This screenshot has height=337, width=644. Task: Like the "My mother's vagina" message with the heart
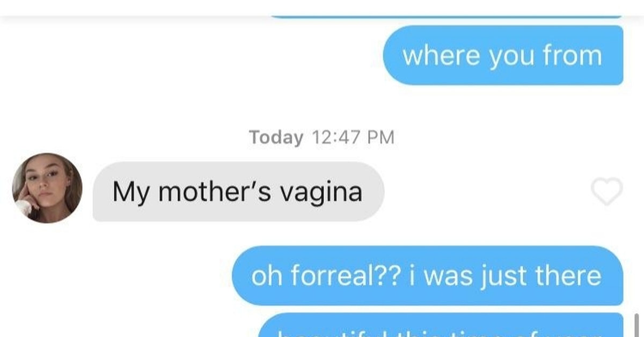(606, 192)
